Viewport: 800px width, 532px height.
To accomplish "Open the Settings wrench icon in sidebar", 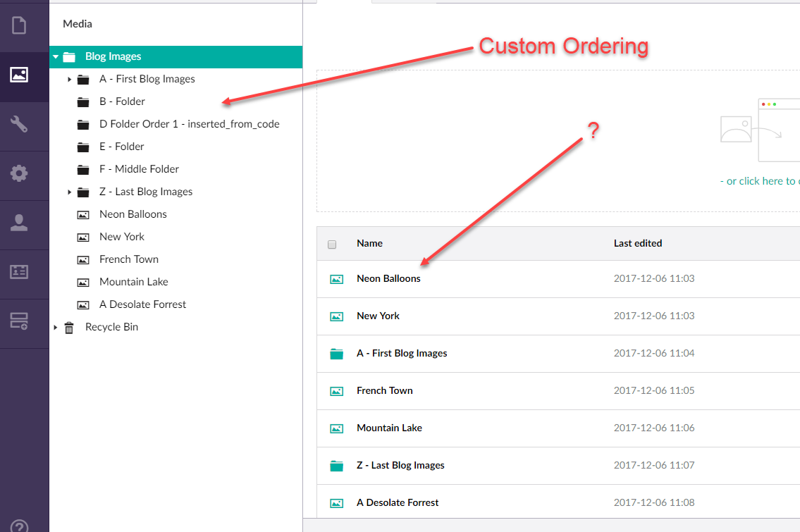I will point(19,124).
